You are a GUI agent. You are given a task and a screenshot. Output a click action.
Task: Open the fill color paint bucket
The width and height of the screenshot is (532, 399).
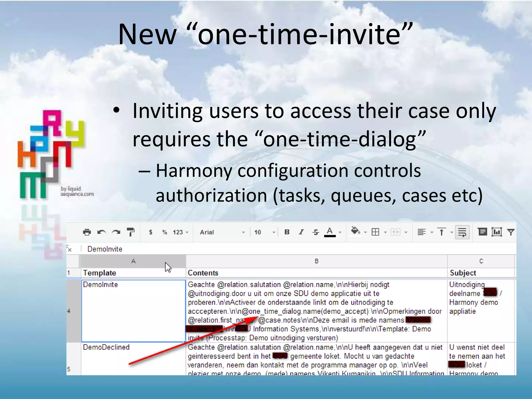(x=355, y=231)
